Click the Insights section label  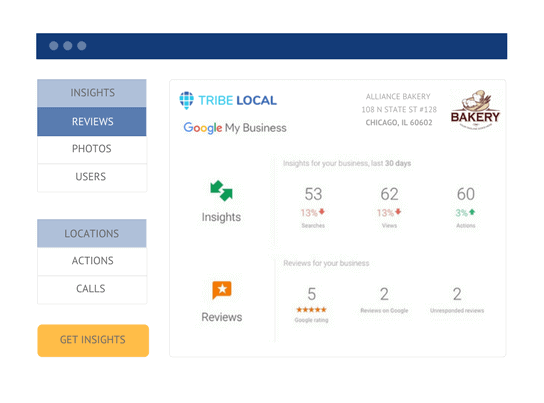click(221, 217)
